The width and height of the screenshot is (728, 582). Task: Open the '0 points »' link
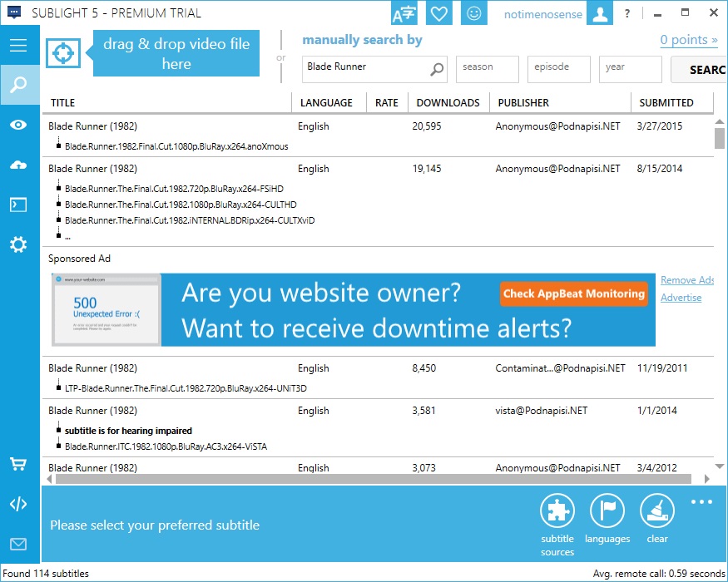689,40
